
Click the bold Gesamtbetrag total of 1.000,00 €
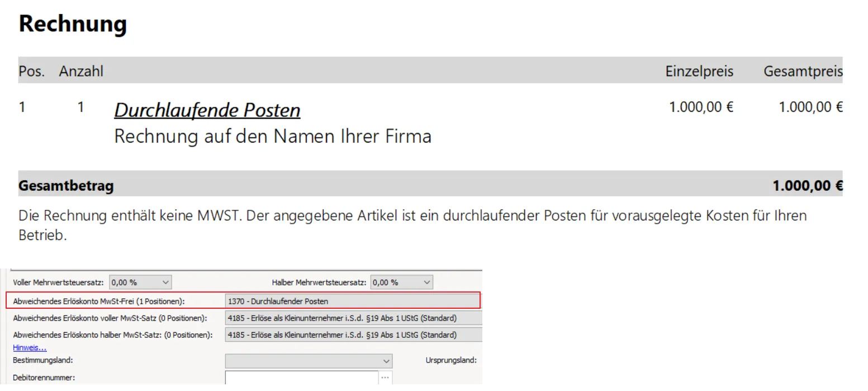[x=807, y=186]
